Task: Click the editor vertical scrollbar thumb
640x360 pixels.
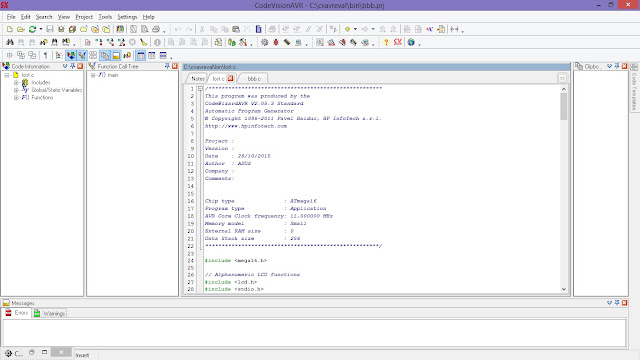Action: point(564,107)
